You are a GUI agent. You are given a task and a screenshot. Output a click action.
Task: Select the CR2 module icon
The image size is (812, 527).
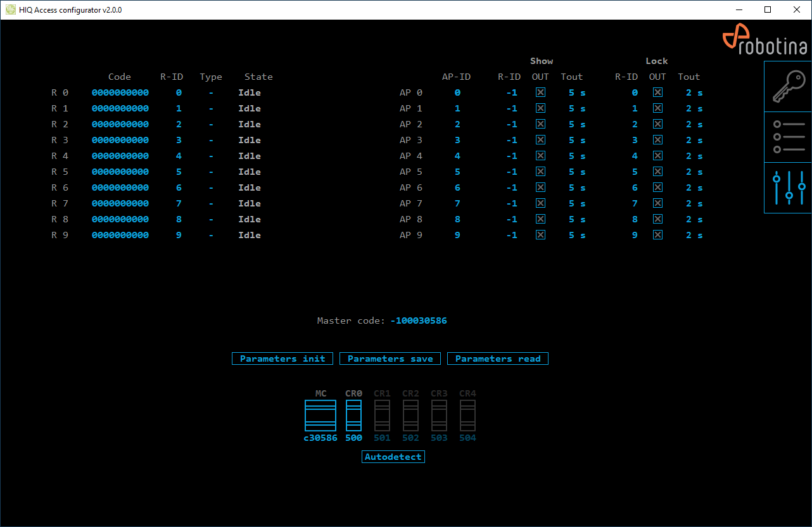410,415
